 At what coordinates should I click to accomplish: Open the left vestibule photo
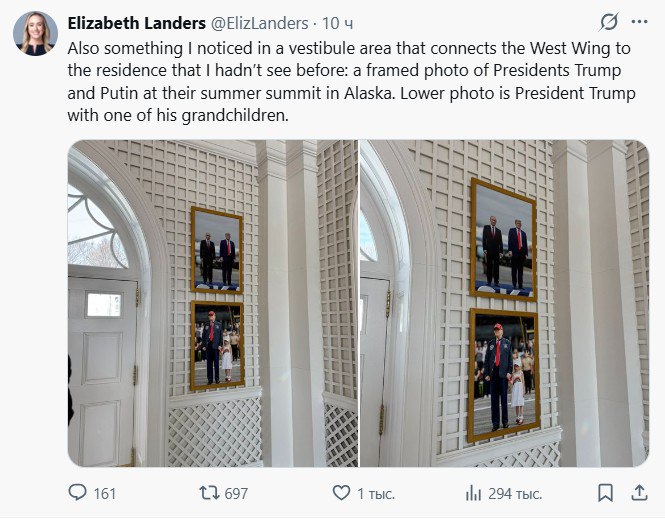tap(212, 303)
